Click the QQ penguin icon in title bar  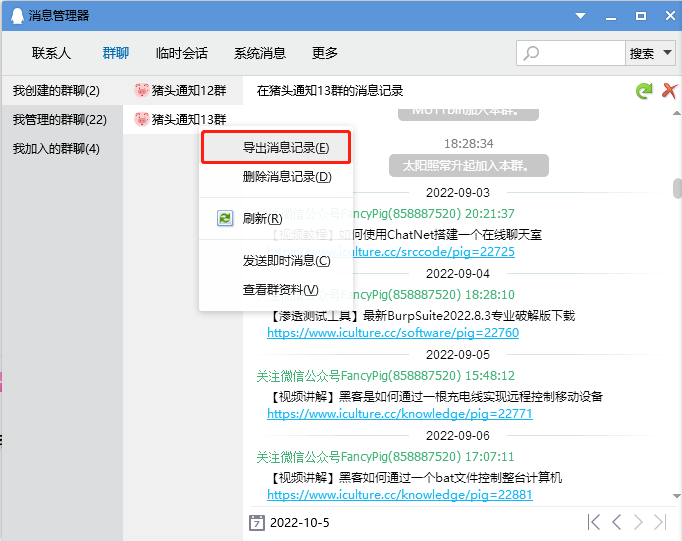click(x=17, y=16)
